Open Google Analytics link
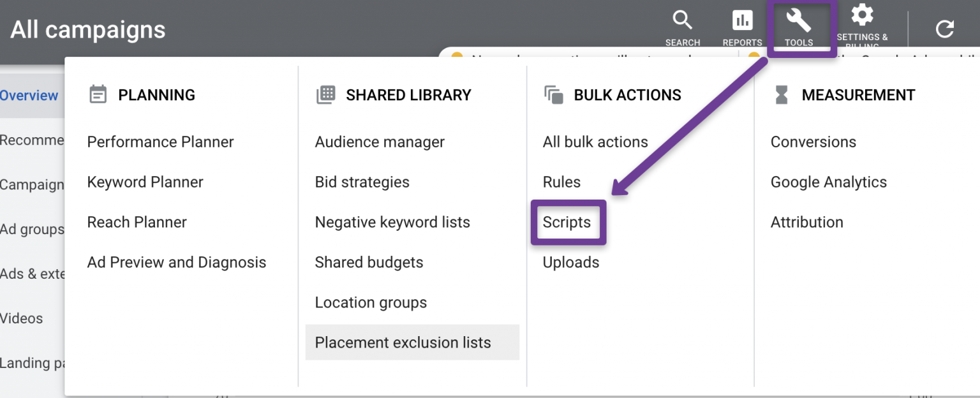This screenshot has width=980, height=398. [829, 182]
